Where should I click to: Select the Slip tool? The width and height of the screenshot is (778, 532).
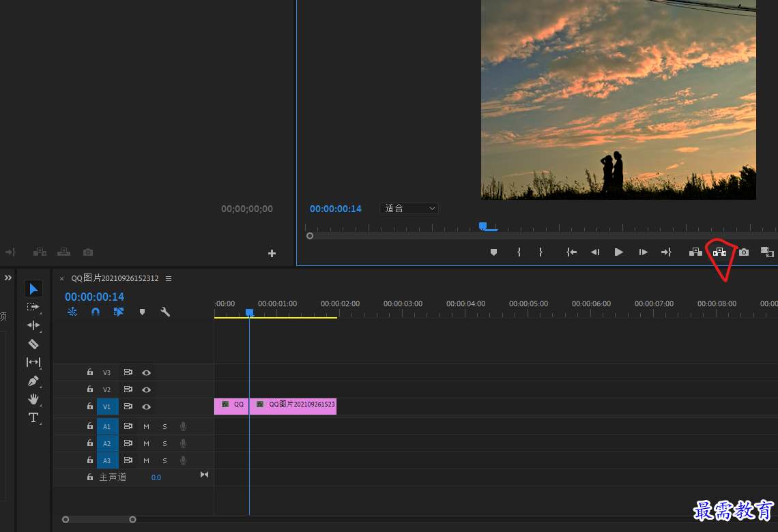[33, 362]
